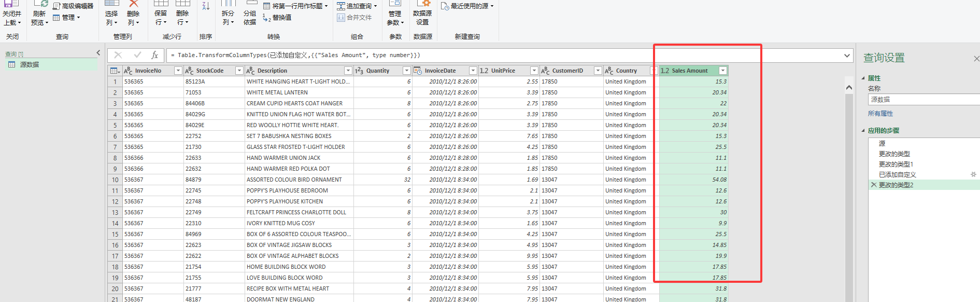Click the query Name field 源数据
This screenshot has height=302, width=980.
[924, 100]
